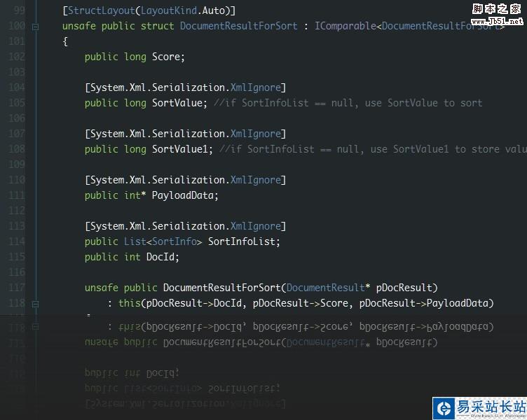Click the comment ending 'use SortValue to sort'
The image size is (527, 420).
coord(348,103)
